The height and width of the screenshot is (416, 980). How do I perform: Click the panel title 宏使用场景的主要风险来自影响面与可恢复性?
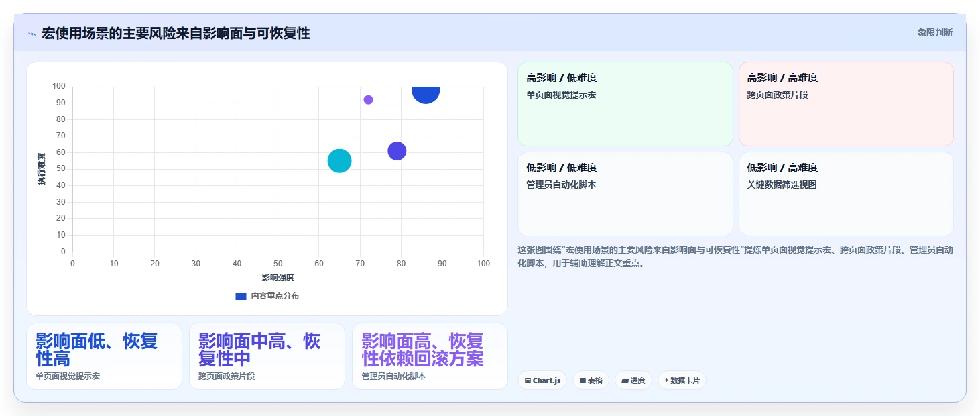click(x=176, y=33)
